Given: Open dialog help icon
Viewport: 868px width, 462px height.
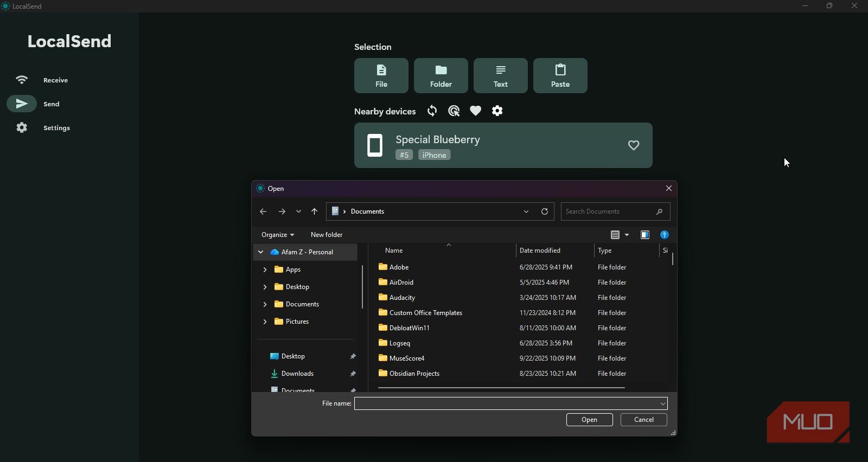Looking at the screenshot, I should tap(665, 235).
